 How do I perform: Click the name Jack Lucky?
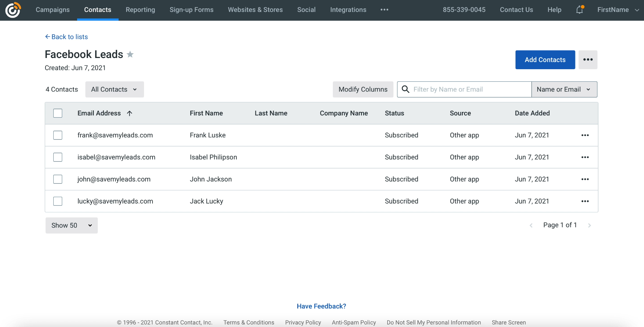coord(207,201)
